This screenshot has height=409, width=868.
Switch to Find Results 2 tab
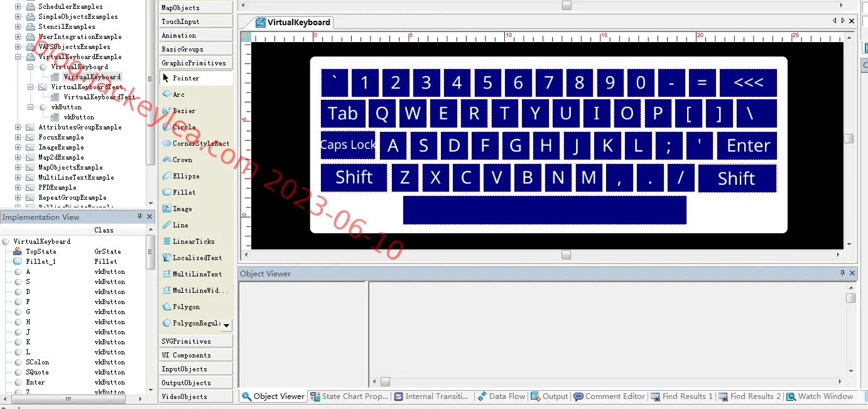pos(749,396)
